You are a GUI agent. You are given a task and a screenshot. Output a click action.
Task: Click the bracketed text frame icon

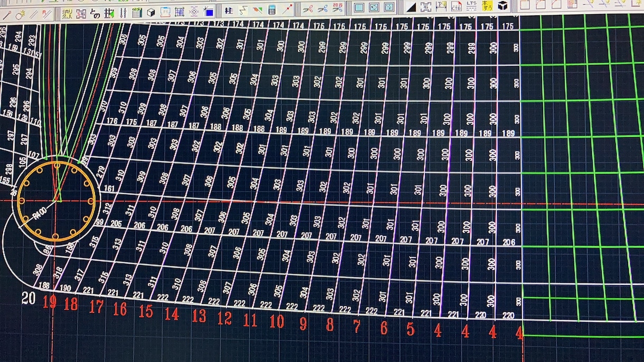pyautogui.click(x=426, y=7)
